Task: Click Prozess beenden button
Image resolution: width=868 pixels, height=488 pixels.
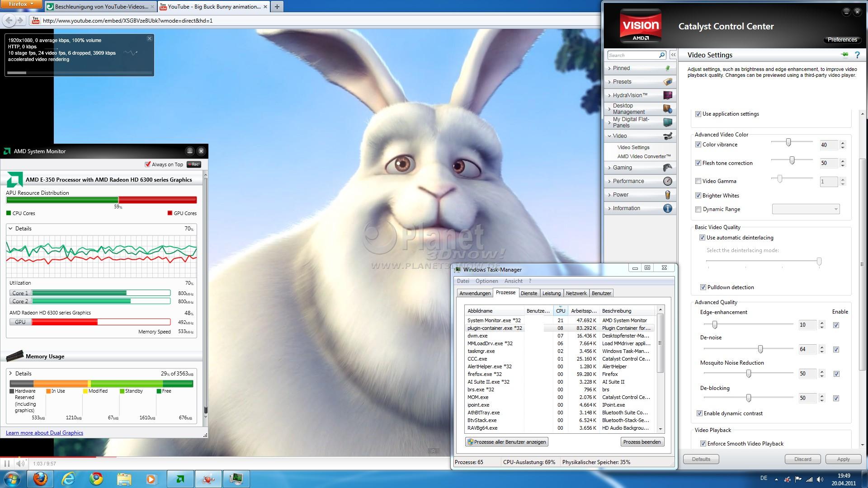Action: (642, 442)
